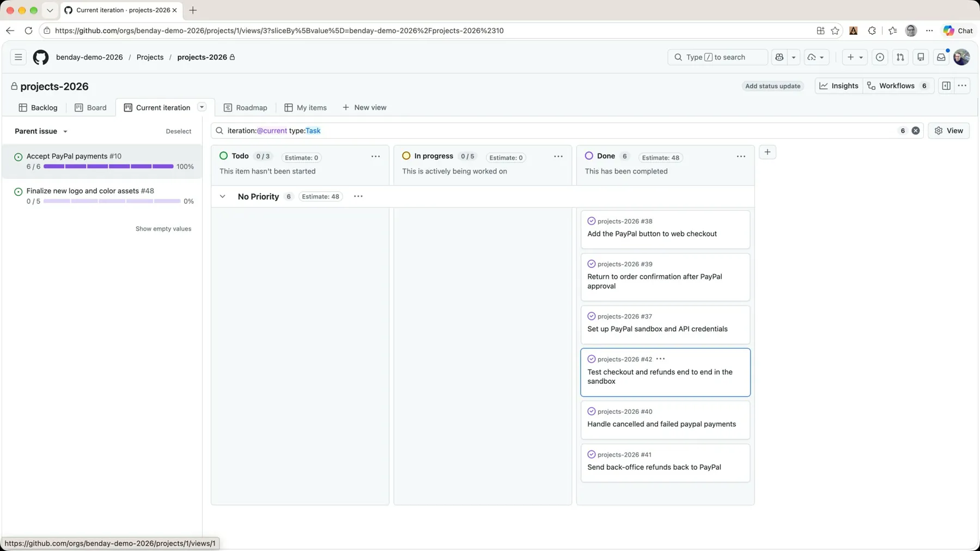Viewport: 980px width, 551px height.
Task: Open the Copilot dropdown arrow in header
Action: (794, 57)
